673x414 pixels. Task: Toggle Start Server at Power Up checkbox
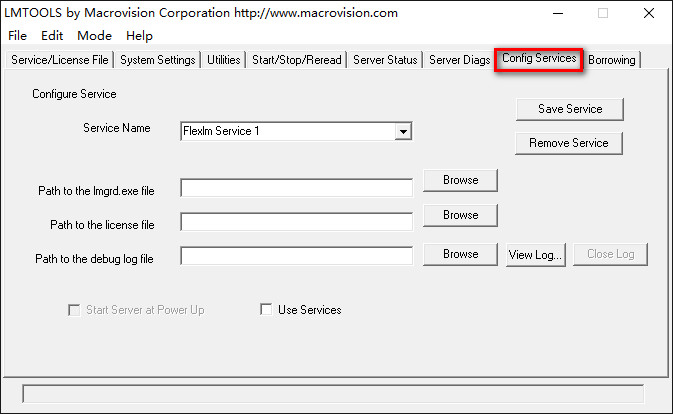click(74, 310)
